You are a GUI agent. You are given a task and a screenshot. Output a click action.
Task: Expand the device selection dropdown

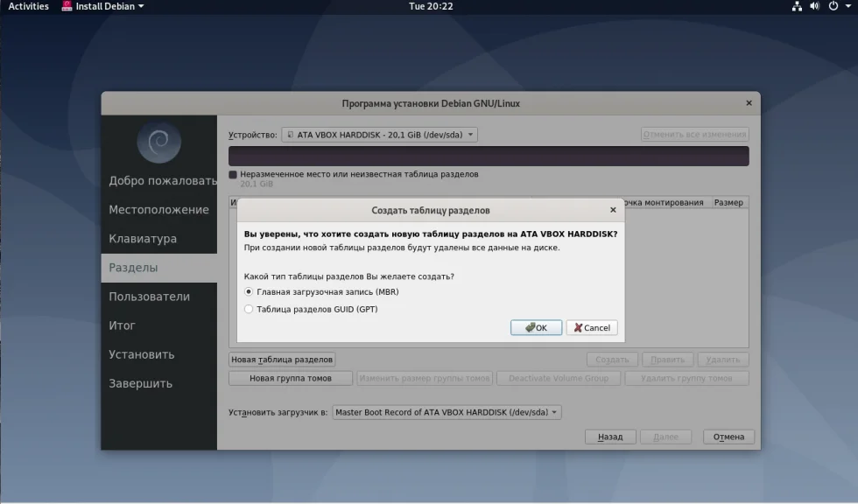[379, 135]
